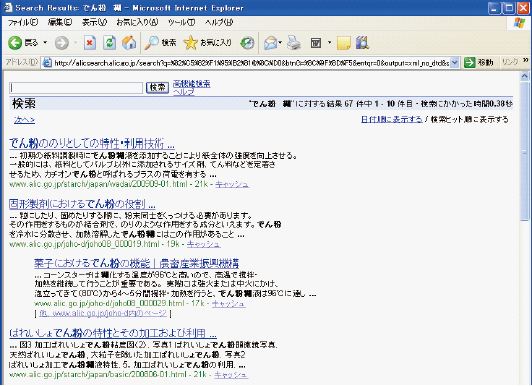
Task: Click the vertical scrollbar up arrow
Action: click(525, 76)
